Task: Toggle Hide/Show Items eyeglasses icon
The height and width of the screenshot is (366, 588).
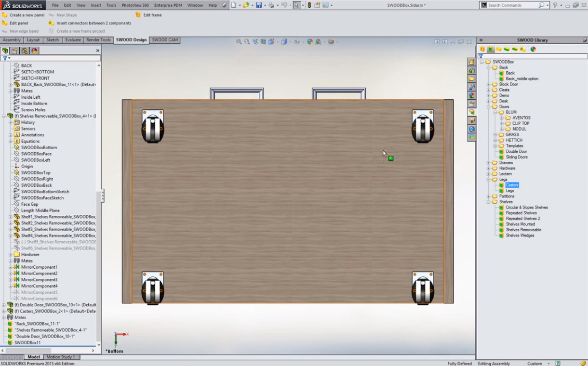Action: click(296, 42)
